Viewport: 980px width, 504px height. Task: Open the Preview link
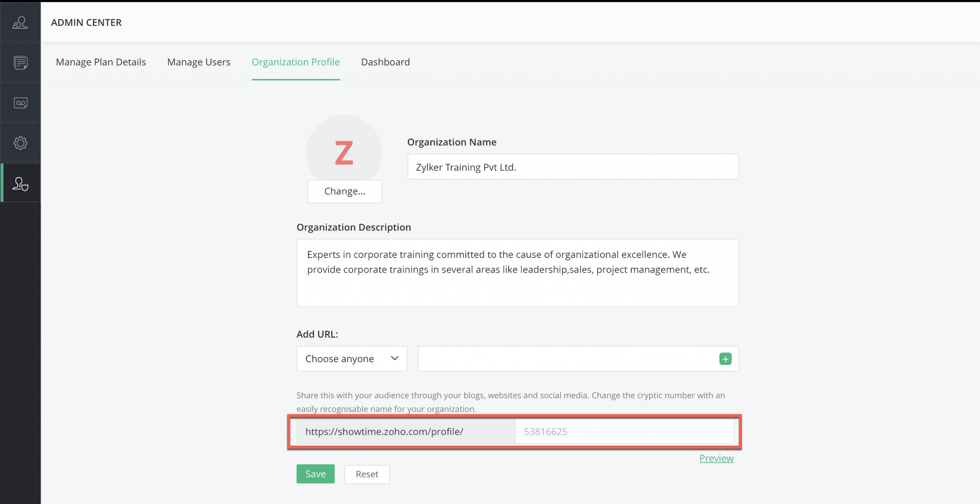coord(716,458)
